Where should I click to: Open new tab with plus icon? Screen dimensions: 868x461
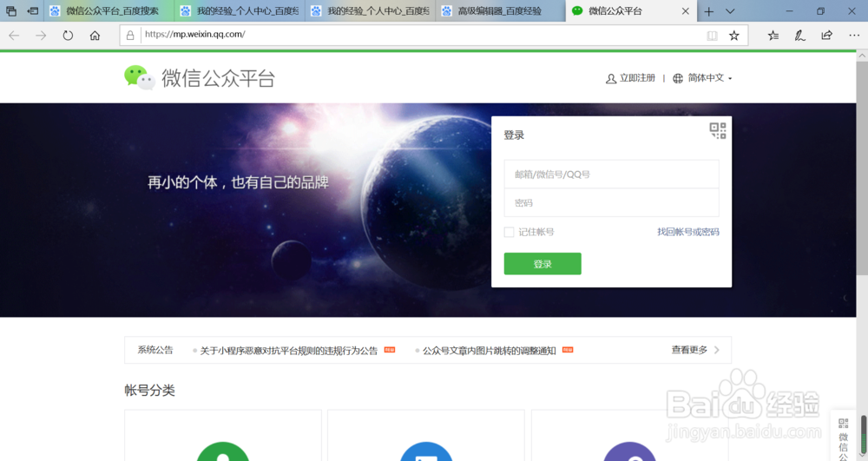[708, 11]
